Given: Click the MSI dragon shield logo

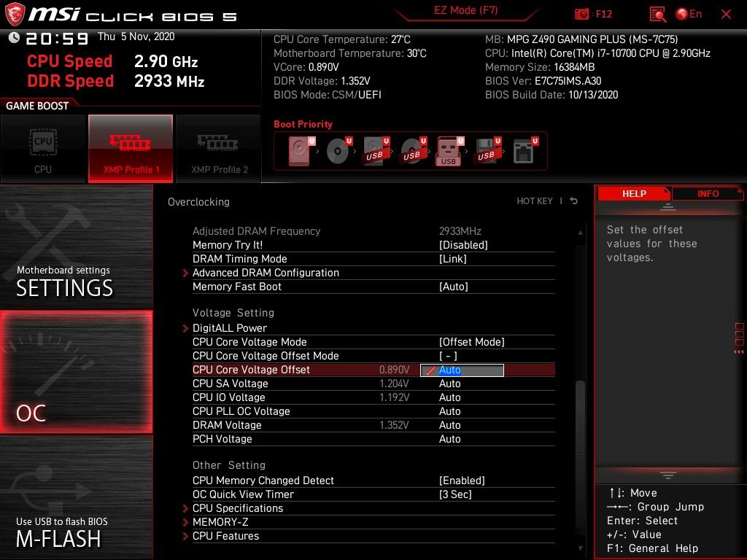Looking at the screenshot, I should pos(15,14).
